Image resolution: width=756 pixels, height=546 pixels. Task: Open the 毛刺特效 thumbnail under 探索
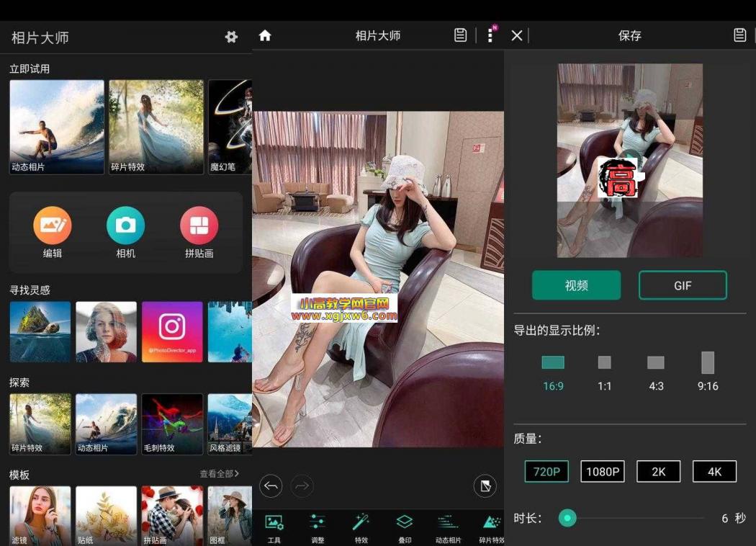(x=172, y=424)
